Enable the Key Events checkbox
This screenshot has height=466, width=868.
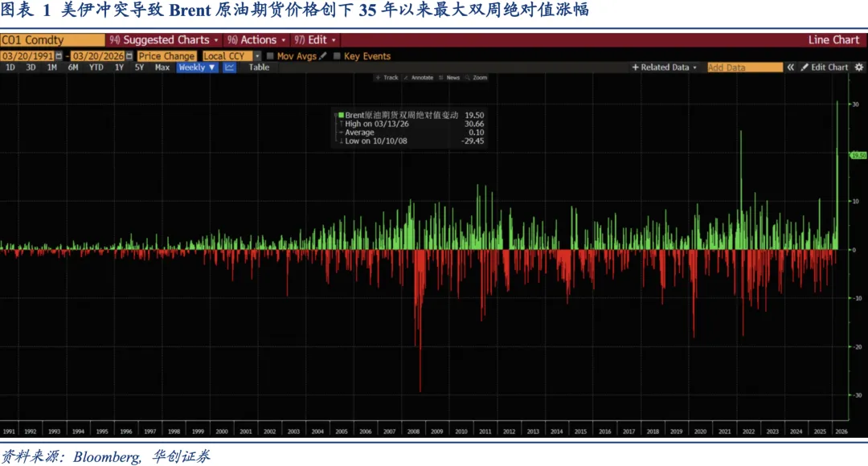point(337,56)
